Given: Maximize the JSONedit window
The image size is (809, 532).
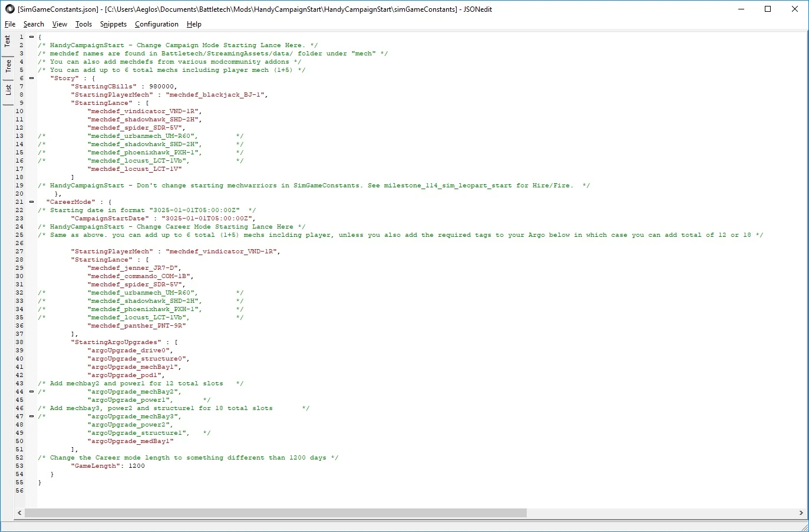Looking at the screenshot, I should click(x=768, y=9).
